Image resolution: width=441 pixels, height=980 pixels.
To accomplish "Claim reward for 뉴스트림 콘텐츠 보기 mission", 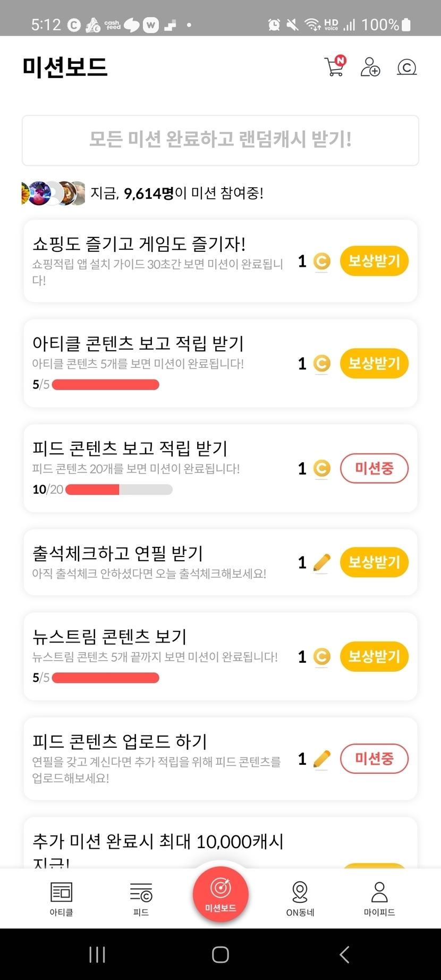I will click(374, 657).
